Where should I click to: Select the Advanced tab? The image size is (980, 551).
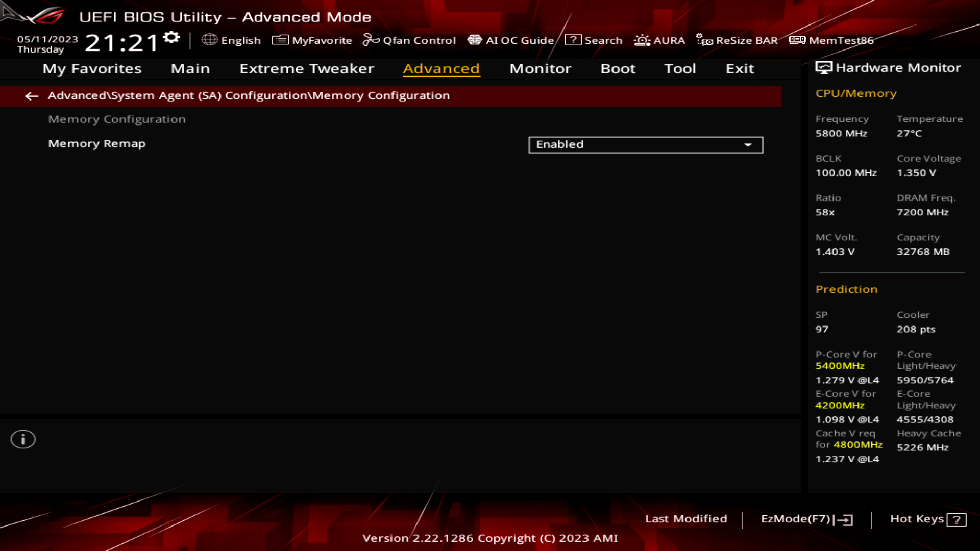pos(441,69)
